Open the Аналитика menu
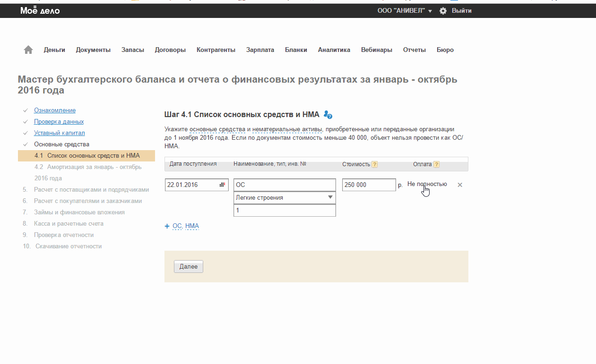The height and width of the screenshot is (364, 596). tap(334, 50)
